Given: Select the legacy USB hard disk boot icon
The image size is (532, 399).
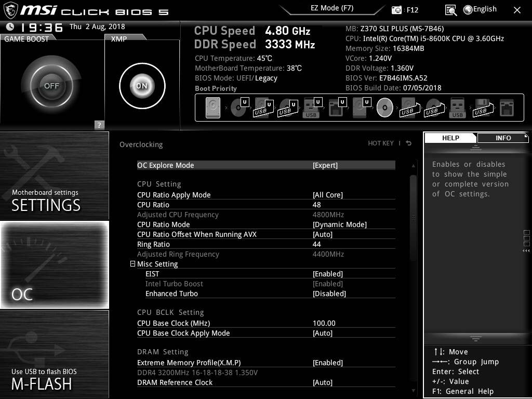Looking at the screenshot, I should (410, 108).
